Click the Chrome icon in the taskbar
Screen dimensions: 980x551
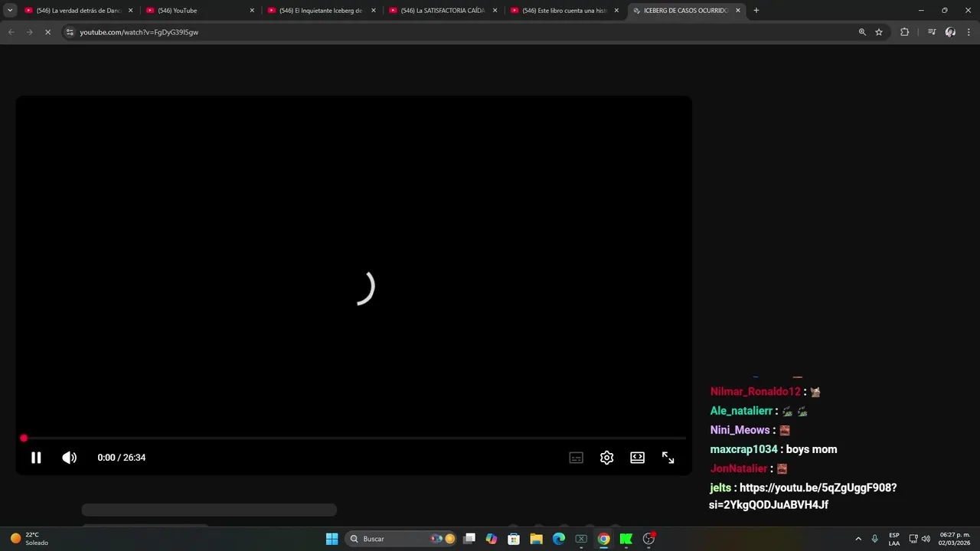[603, 539]
